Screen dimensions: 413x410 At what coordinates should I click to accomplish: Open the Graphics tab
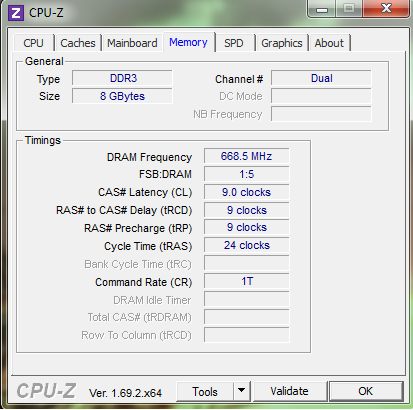click(282, 43)
